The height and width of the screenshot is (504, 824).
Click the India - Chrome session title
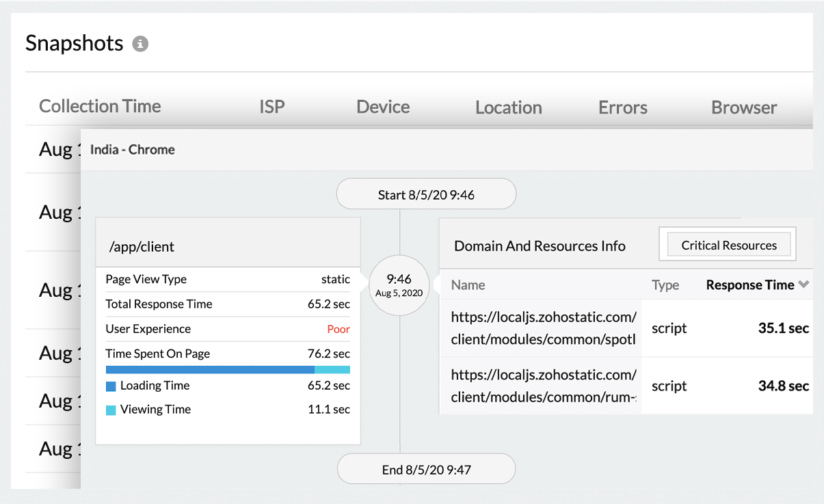point(133,149)
